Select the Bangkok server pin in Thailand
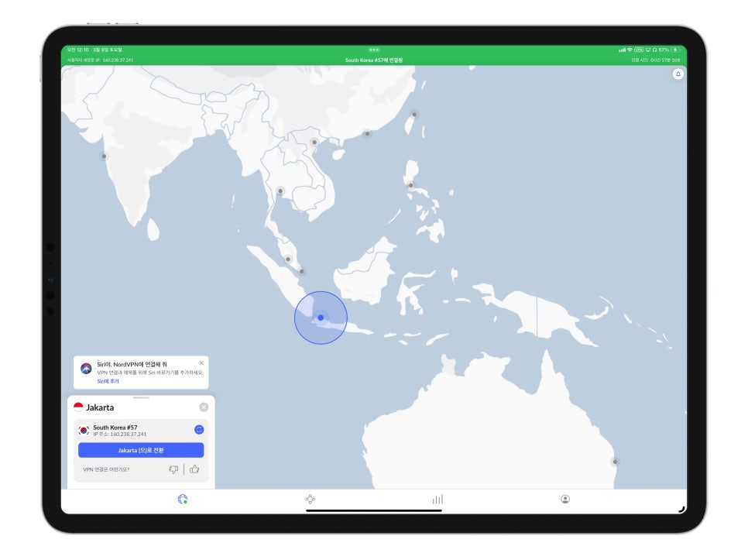 280,191
